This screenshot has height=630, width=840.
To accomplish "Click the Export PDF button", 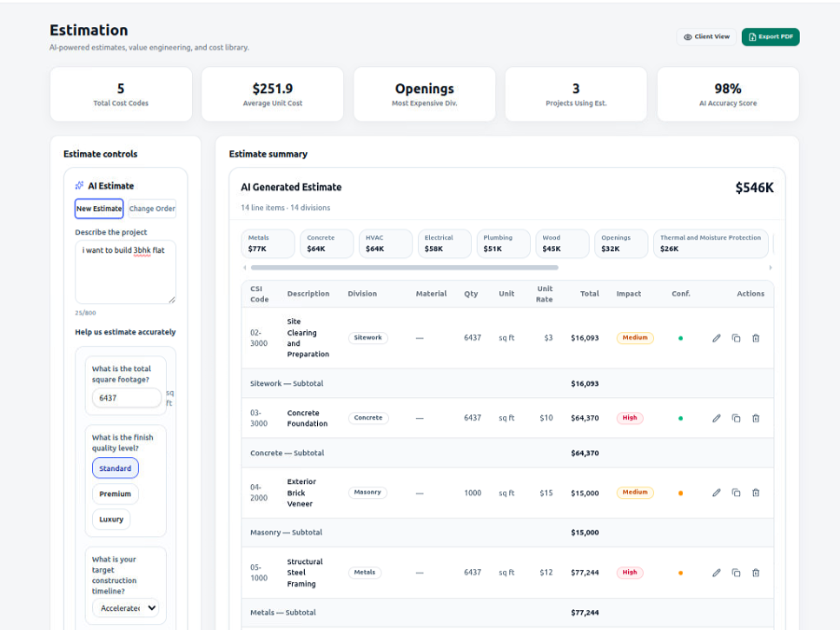I will pyautogui.click(x=771, y=36).
